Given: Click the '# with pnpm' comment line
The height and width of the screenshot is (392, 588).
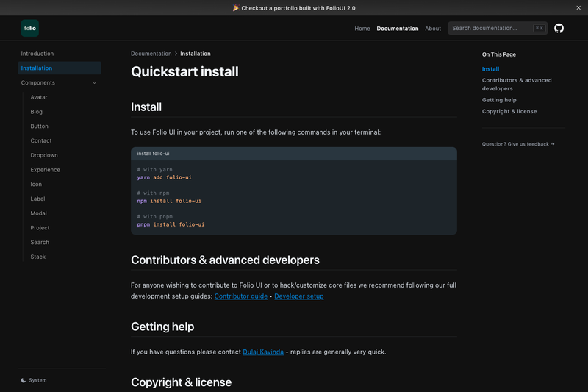Looking at the screenshot, I should pyautogui.click(x=154, y=217).
